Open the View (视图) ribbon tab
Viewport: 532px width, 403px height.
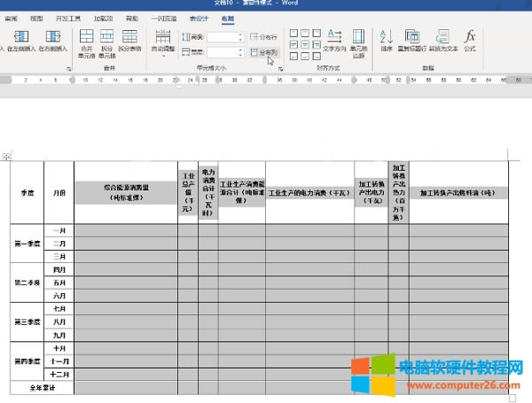(35, 18)
